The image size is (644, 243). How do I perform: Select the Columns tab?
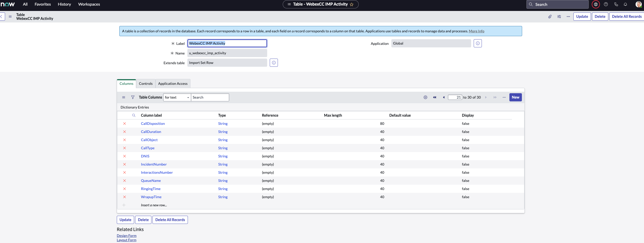tap(126, 84)
